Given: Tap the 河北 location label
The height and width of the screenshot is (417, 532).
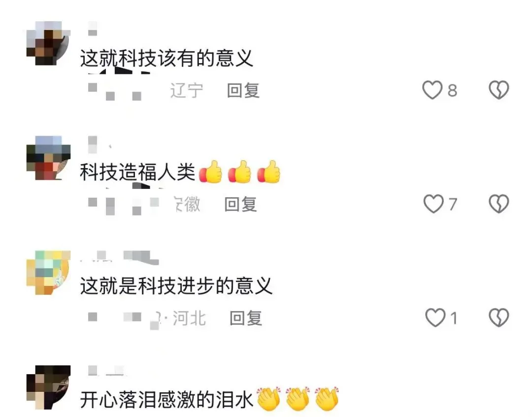Looking at the screenshot, I should tap(189, 318).
